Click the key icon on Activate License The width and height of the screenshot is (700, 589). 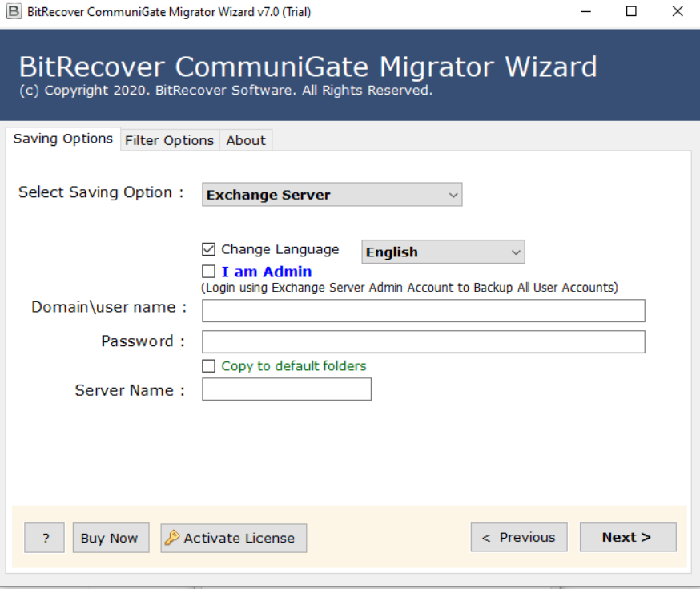point(171,538)
